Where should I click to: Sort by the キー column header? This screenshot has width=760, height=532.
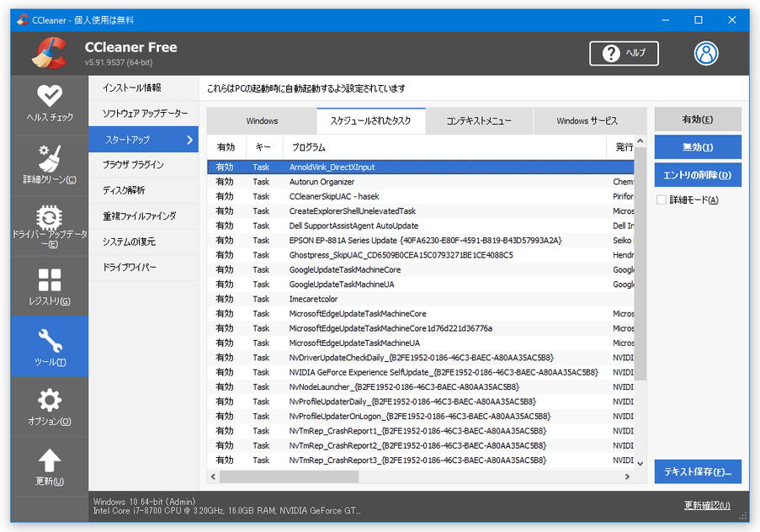coord(264,147)
